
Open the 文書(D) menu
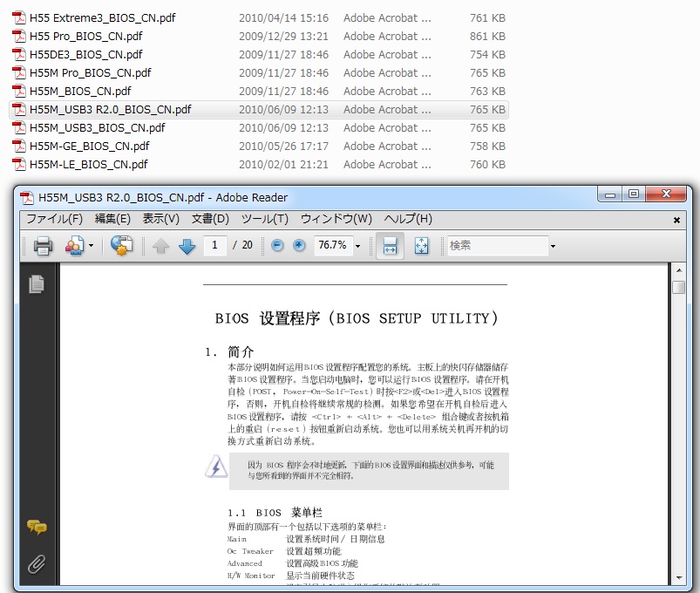210,219
